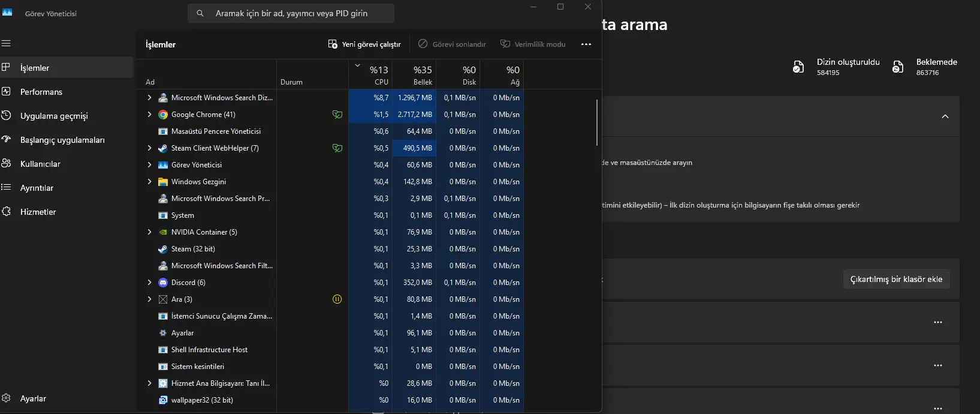Sort by Bellek column header
The height and width of the screenshot is (414, 980).
(414, 75)
